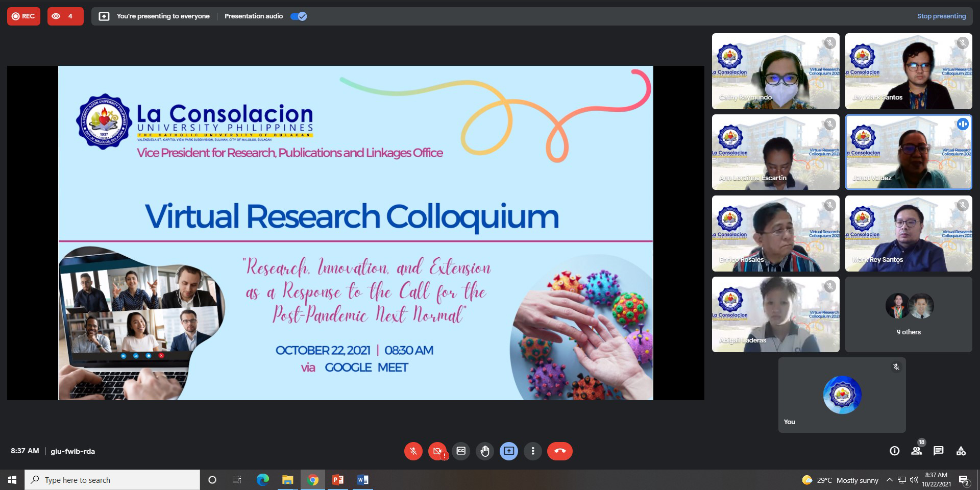This screenshot has height=490, width=980.
Task: Show hidden system tray icons
Action: [x=889, y=480]
